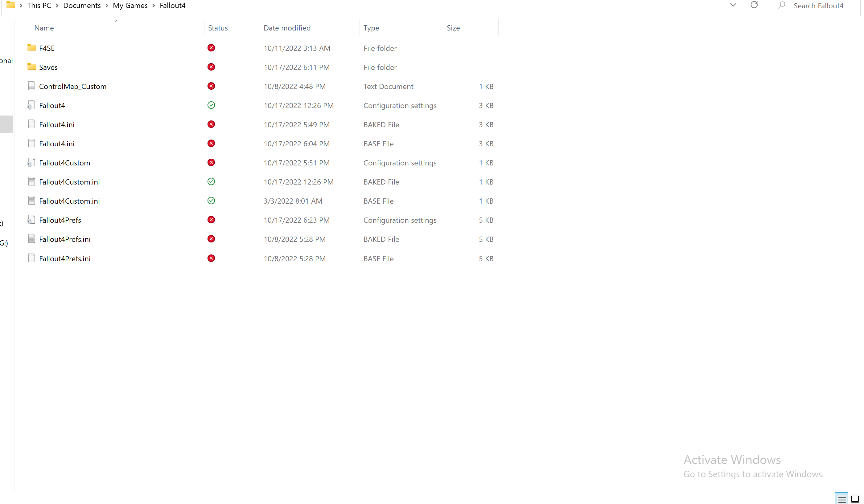
Task: Click File folder type in Saves row
Action: coord(380,67)
